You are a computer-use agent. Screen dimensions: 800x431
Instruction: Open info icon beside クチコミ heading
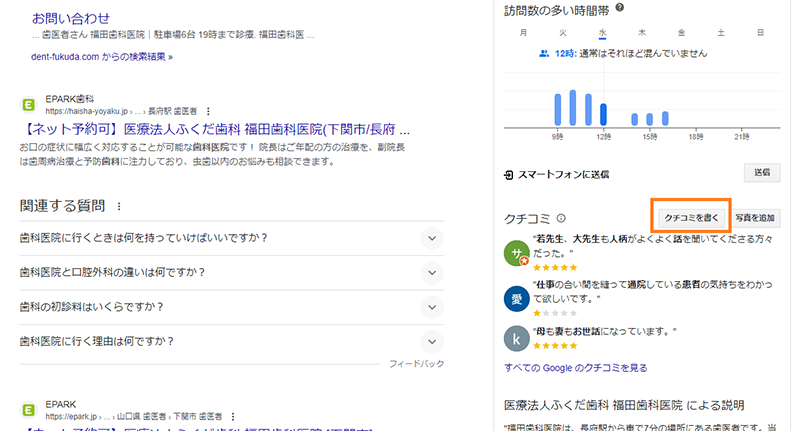[561, 218]
